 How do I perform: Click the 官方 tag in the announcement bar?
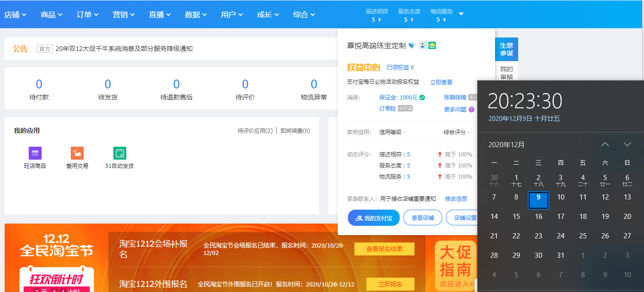(45, 49)
